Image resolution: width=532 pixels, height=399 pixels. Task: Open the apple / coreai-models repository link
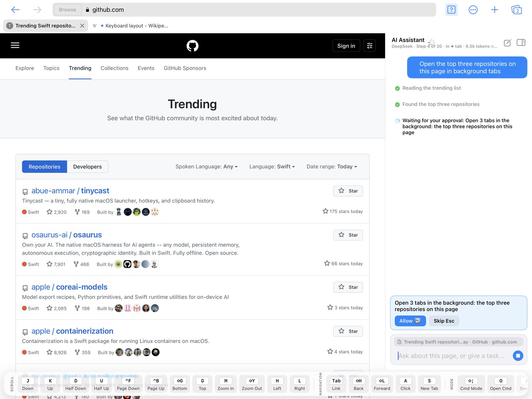(69, 287)
